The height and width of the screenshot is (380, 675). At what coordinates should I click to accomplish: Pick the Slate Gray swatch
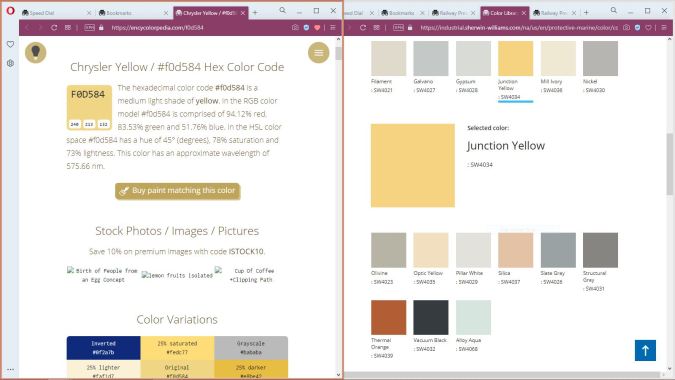[558, 250]
